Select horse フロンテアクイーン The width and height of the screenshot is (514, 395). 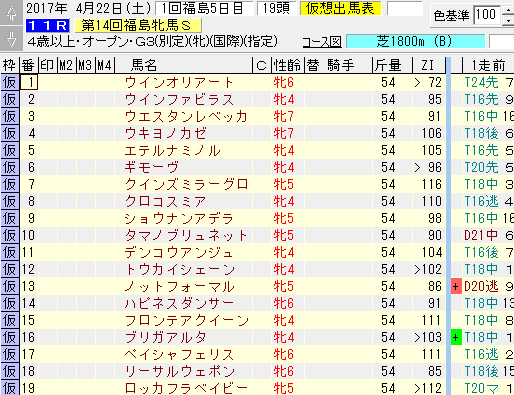(x=187, y=320)
